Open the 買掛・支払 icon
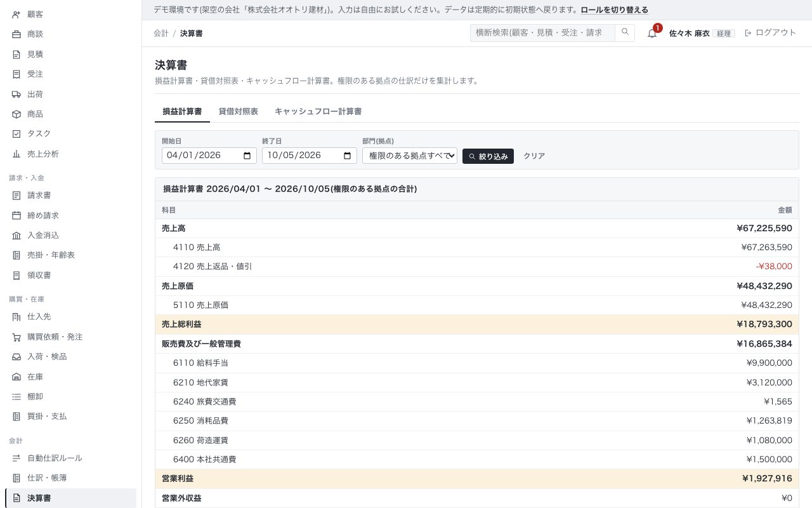The image size is (812, 508). pyautogui.click(x=16, y=417)
